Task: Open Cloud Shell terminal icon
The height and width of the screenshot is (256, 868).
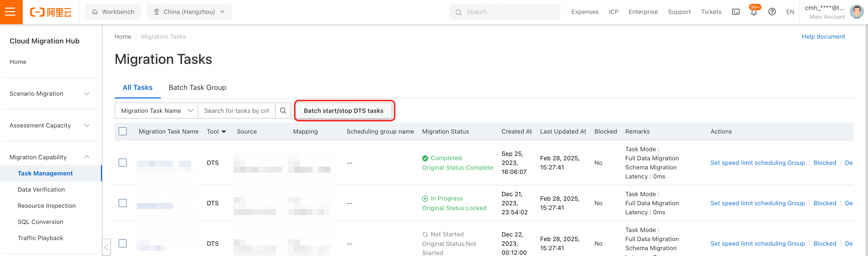Action: [736, 12]
